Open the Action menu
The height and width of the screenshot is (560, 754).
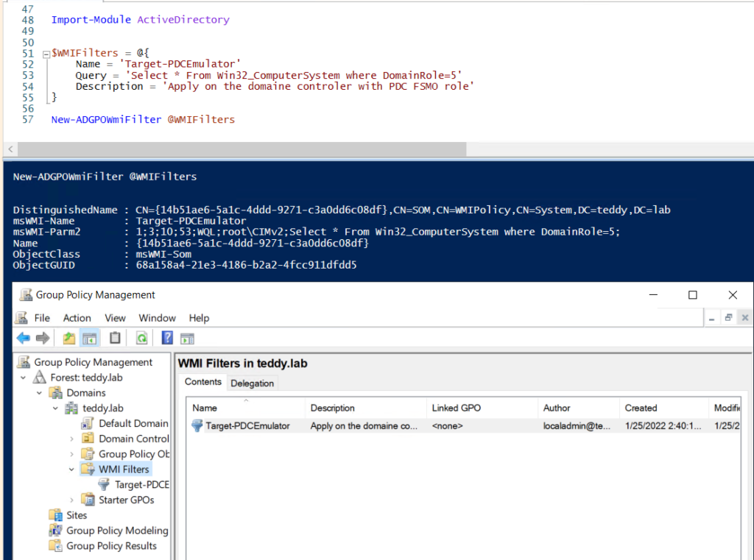tap(77, 318)
